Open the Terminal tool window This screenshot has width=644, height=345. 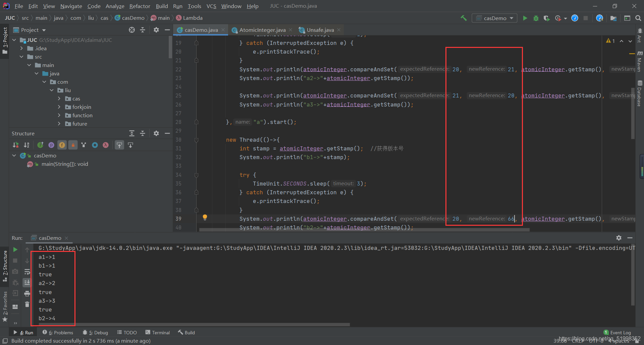coord(158,332)
